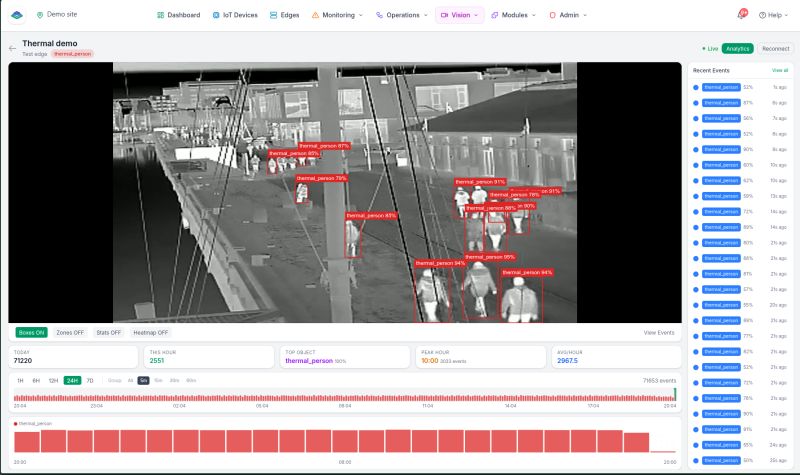Switch the time range to 7D
This screenshot has height=475, width=800.
point(90,381)
